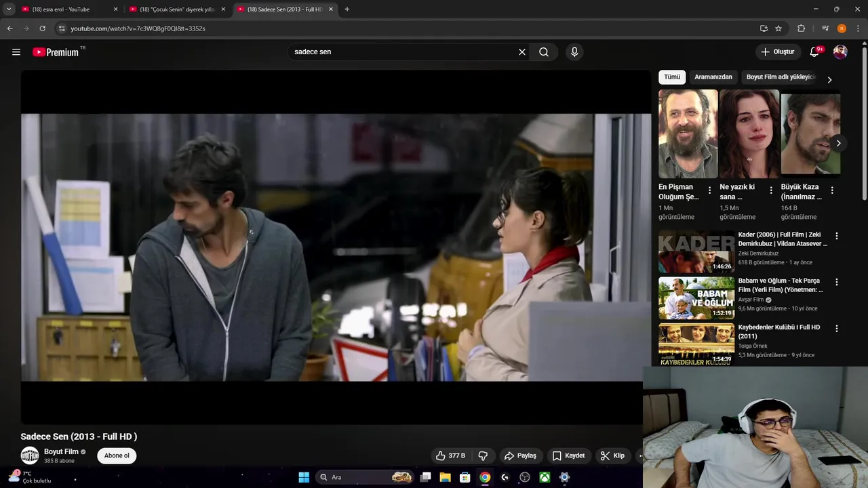The height and width of the screenshot is (488, 868).
Task: Close the Çocuk Senin tab
Action: click(223, 9)
